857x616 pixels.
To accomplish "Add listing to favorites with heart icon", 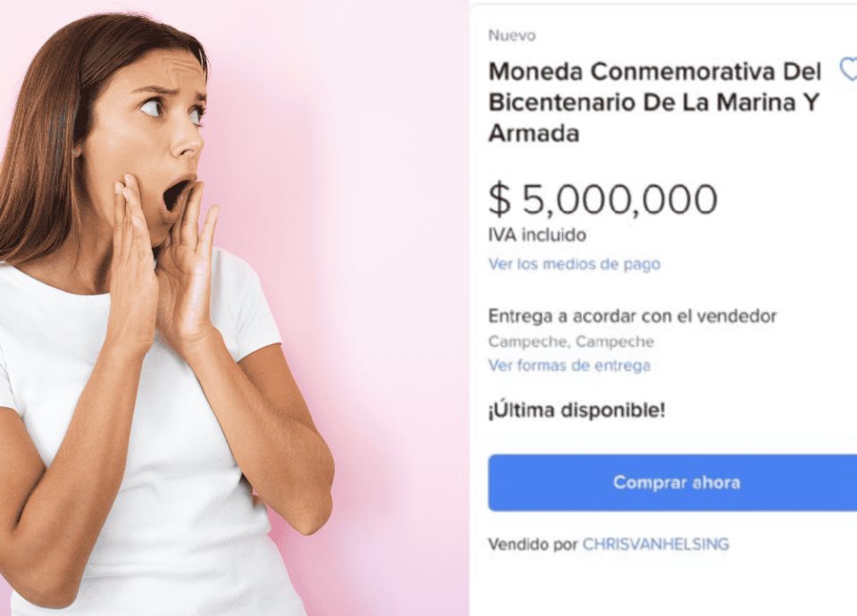I will coord(849,71).
